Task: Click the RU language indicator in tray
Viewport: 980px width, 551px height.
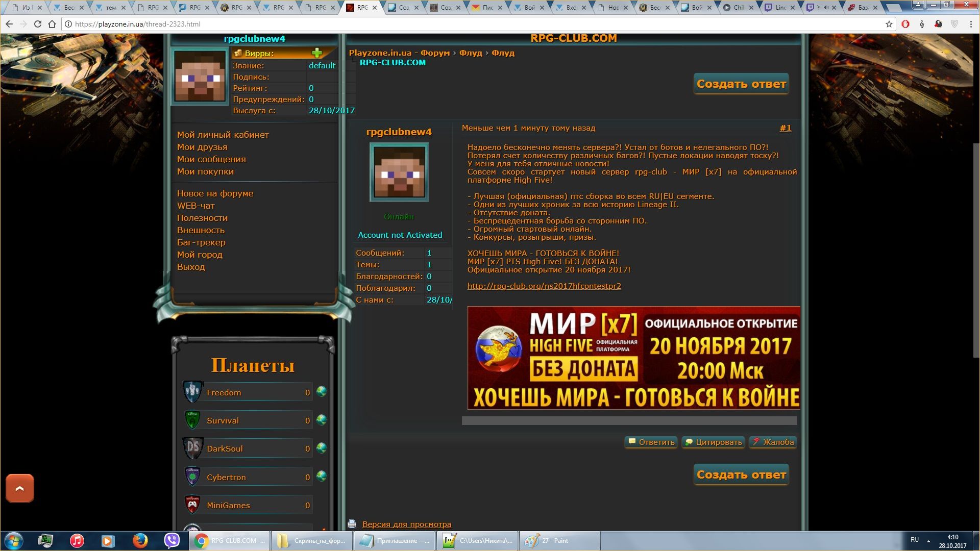Action: click(915, 540)
